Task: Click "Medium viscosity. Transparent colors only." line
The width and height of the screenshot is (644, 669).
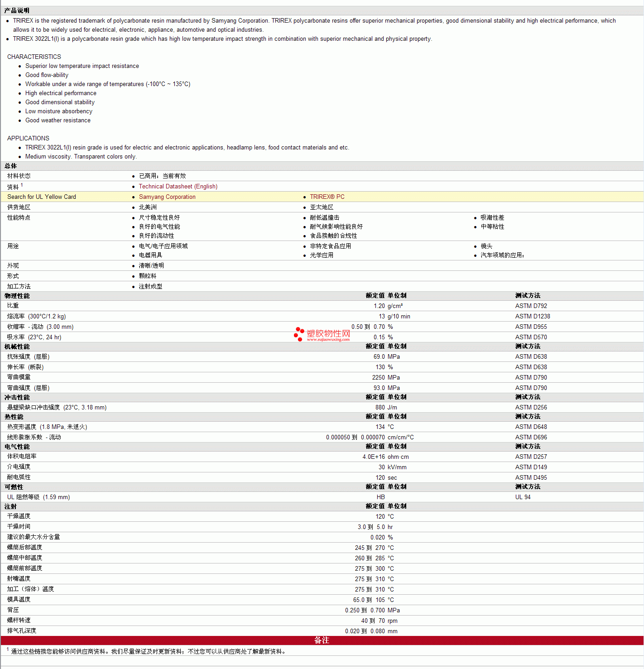Action: pos(81,157)
